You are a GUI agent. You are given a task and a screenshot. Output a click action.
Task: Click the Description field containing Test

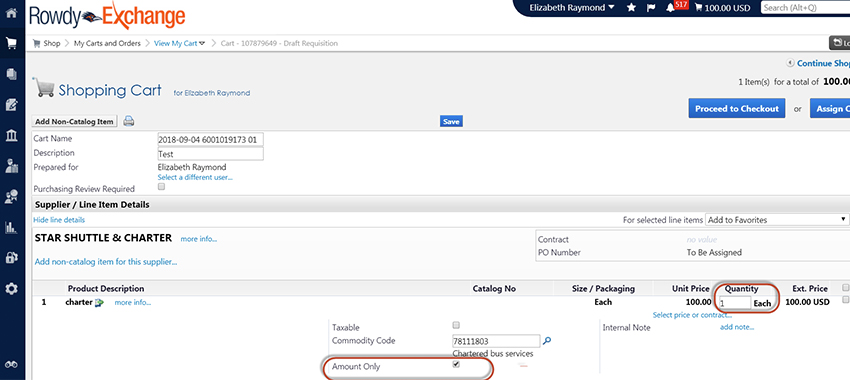click(x=210, y=154)
